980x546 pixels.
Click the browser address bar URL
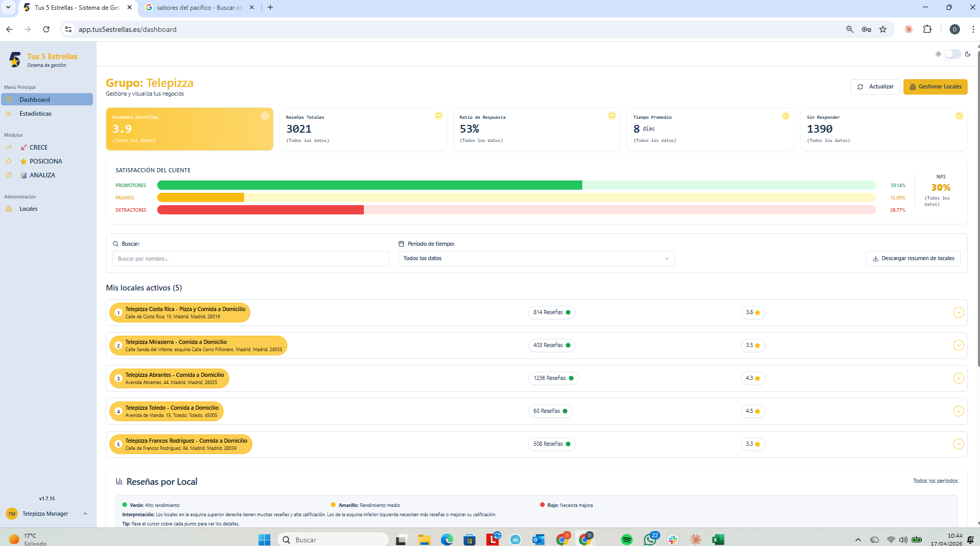point(127,29)
